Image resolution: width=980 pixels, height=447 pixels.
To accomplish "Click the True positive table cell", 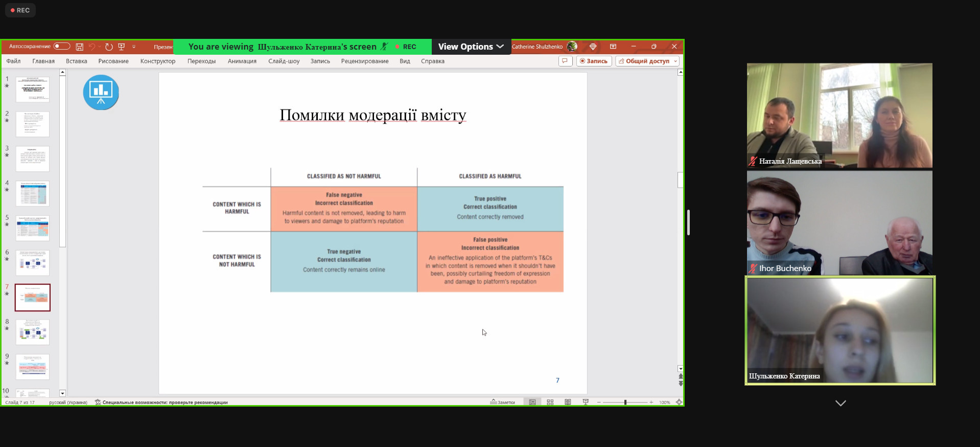I will click(491, 209).
